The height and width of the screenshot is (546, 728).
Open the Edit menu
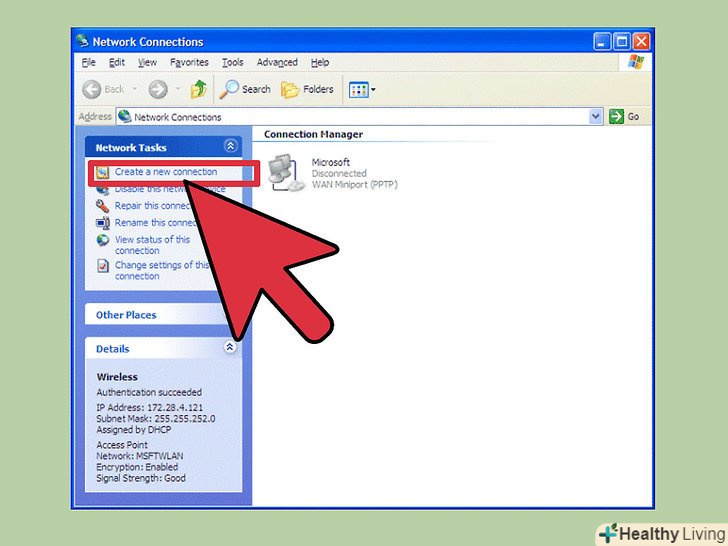pos(117,62)
